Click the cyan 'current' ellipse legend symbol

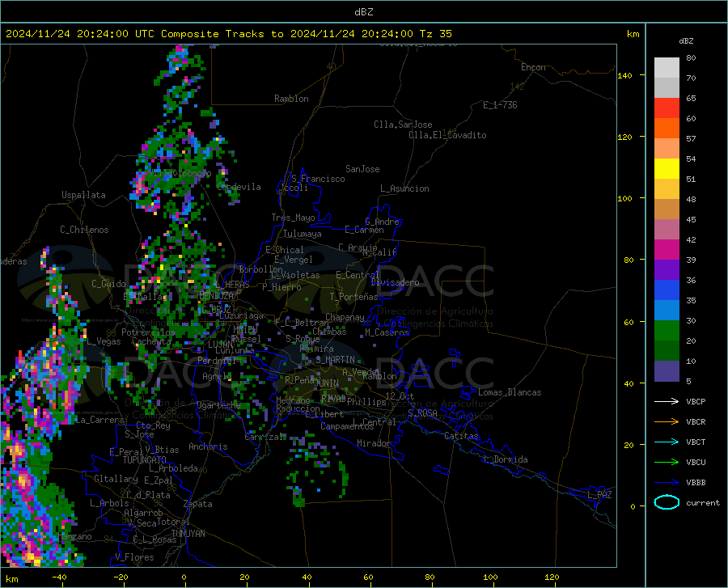tap(667, 502)
